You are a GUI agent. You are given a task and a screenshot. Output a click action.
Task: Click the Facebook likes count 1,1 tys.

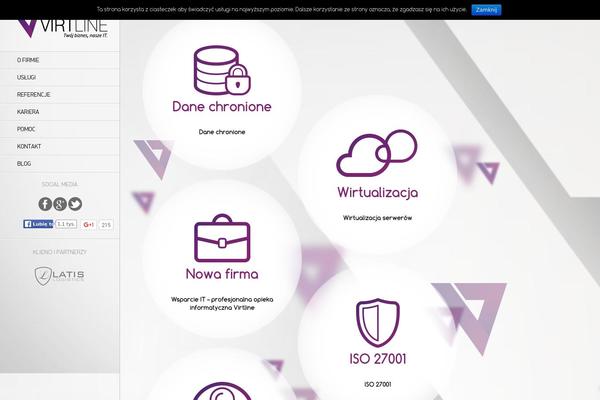(66, 224)
